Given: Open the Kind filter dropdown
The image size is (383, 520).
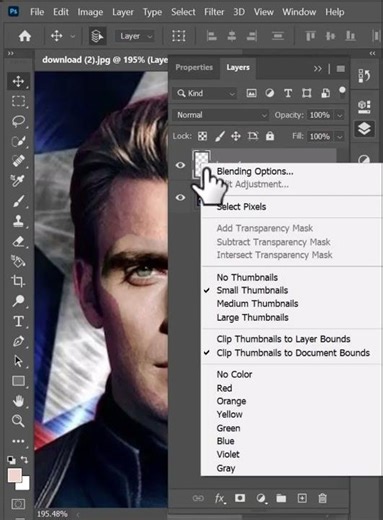Looking at the screenshot, I should tap(205, 93).
